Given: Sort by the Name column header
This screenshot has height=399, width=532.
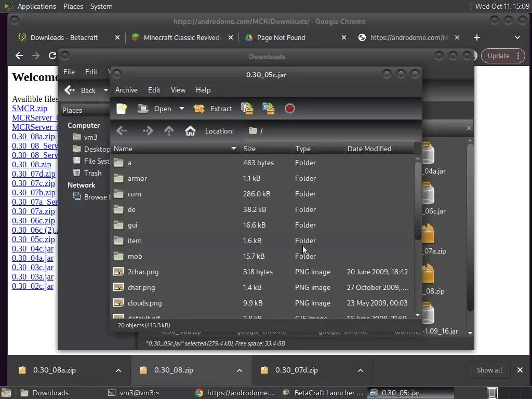Looking at the screenshot, I should click(176, 149).
